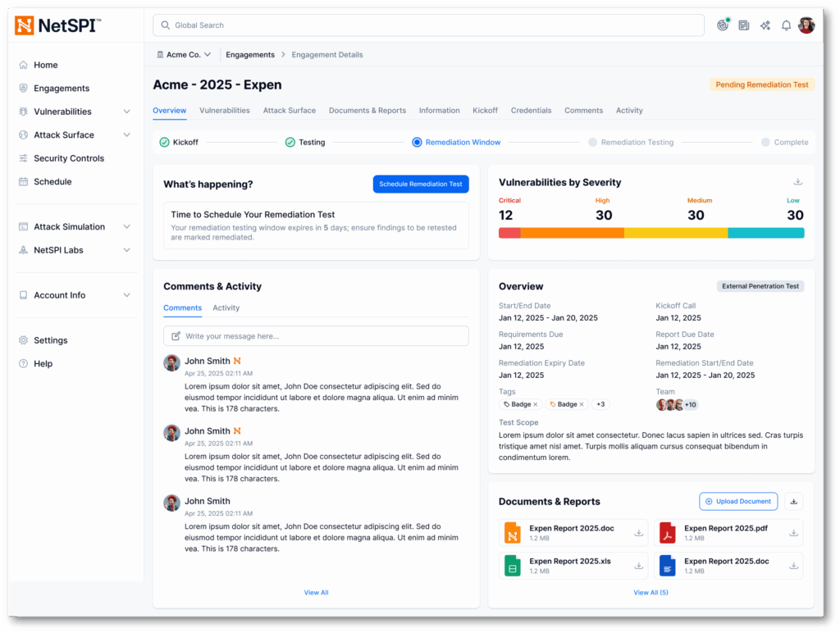Click the Security Controls sliders icon
The width and height of the screenshot is (840, 633).
point(23,158)
